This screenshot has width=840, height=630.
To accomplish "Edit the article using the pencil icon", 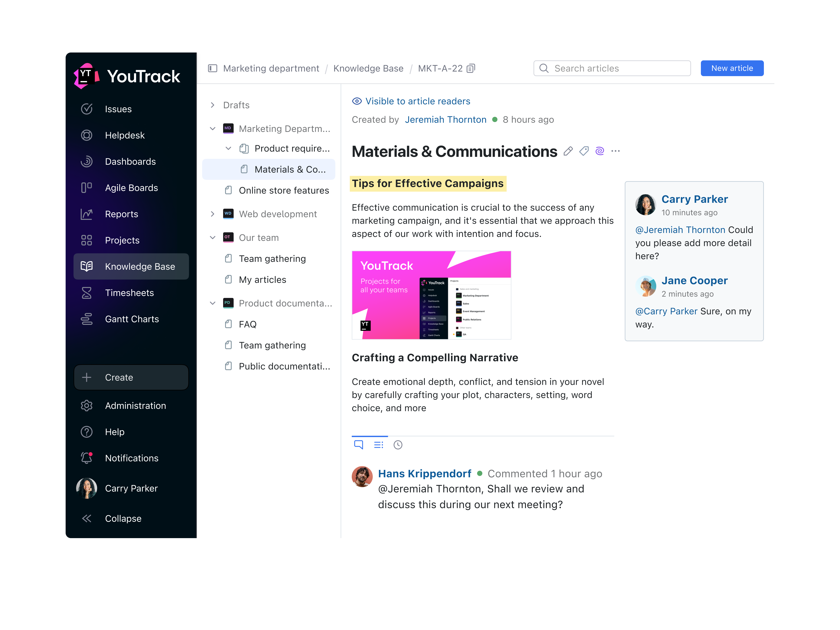I will click(568, 151).
